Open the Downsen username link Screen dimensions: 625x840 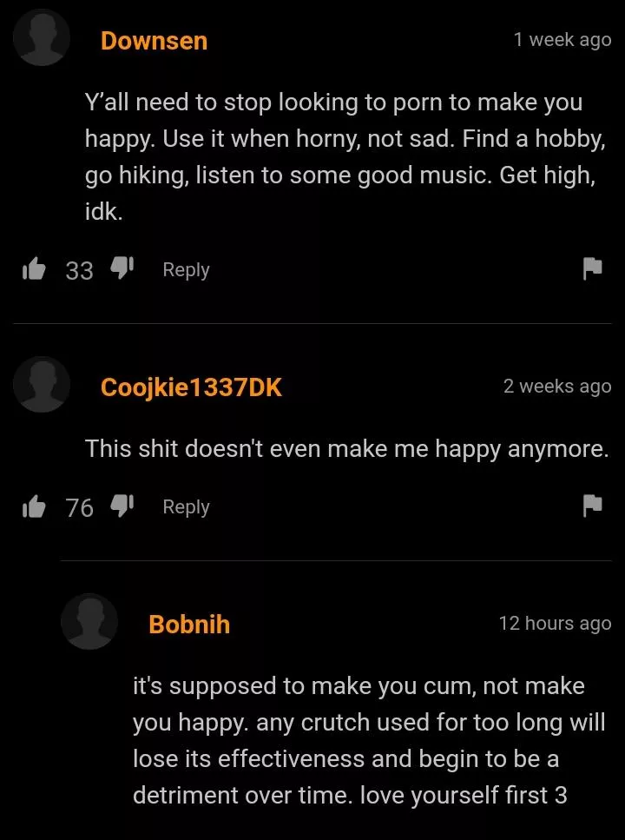[154, 41]
